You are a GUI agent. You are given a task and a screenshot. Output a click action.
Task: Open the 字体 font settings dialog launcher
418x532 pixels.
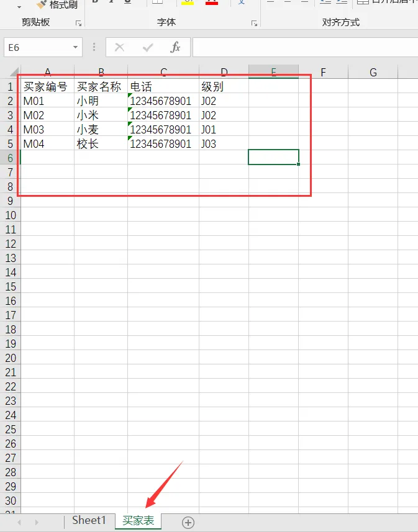click(254, 23)
